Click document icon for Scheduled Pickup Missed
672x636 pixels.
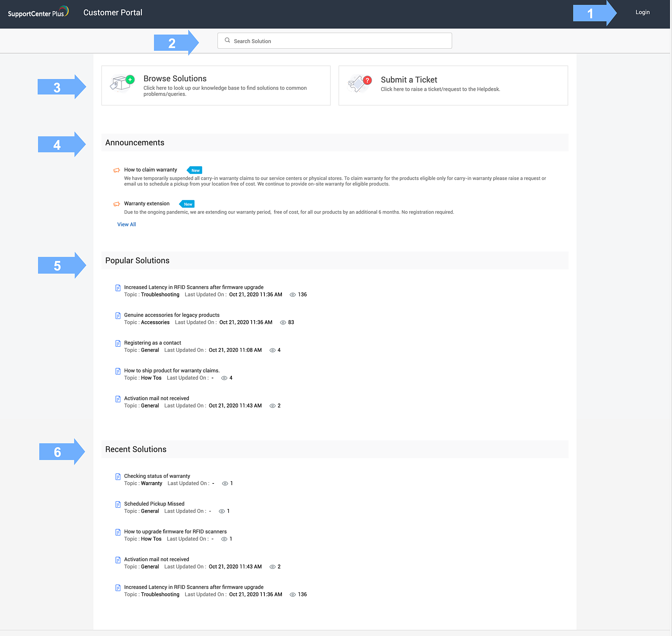(118, 504)
